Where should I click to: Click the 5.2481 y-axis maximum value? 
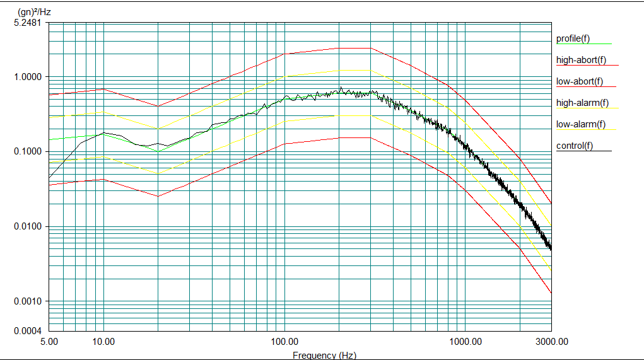coord(28,24)
